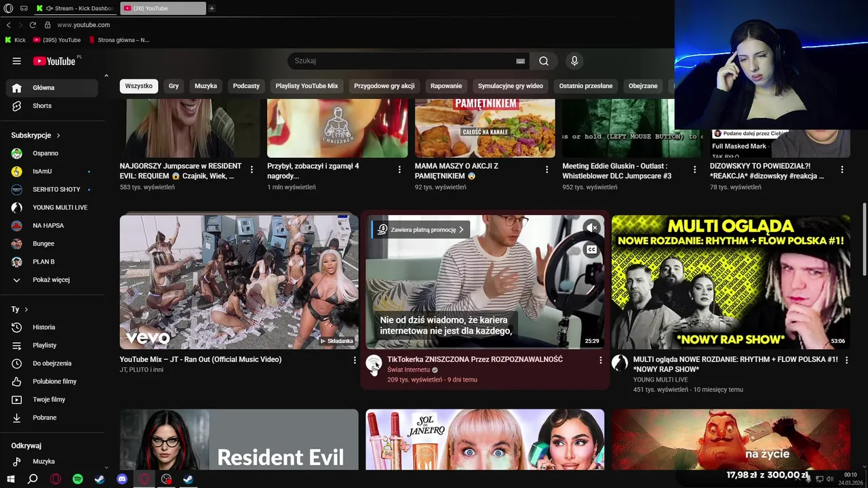Open Discord from the taskbar
The image size is (868, 488).
[122, 479]
